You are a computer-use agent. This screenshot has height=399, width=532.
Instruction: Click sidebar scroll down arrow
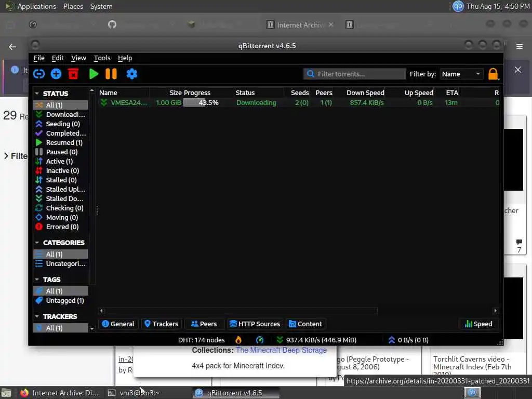click(x=91, y=328)
